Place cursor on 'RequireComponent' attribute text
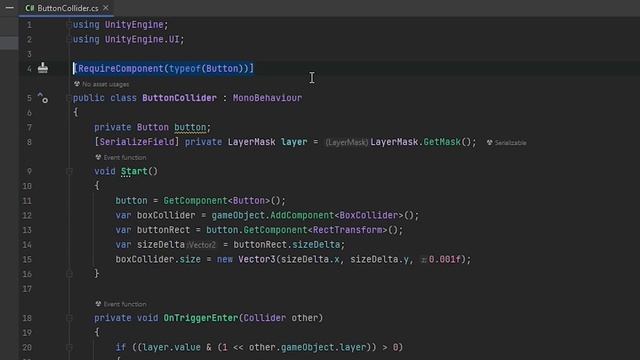The width and height of the screenshot is (640, 360). click(x=120, y=69)
